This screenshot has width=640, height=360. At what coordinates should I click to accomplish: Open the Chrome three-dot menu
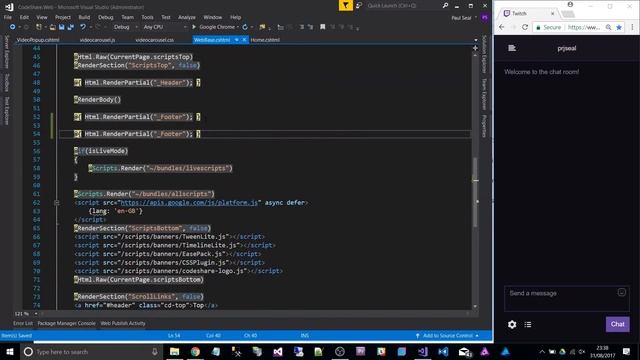(632, 27)
